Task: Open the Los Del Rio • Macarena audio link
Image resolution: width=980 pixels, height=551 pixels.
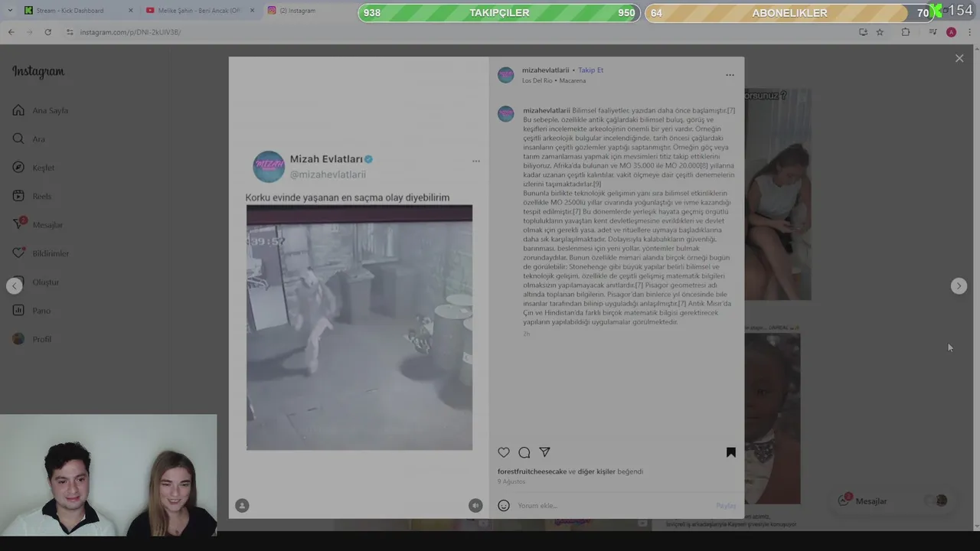Action: point(554,81)
